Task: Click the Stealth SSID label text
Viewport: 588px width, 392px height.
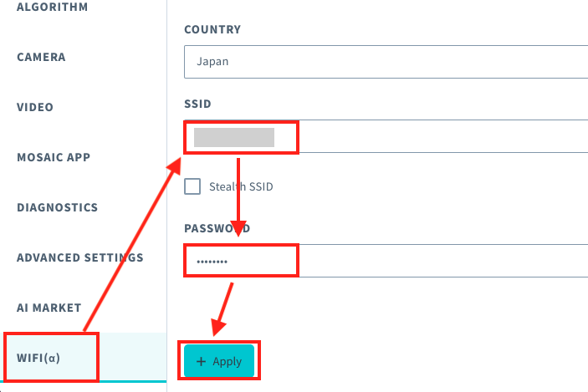Action: [x=241, y=186]
